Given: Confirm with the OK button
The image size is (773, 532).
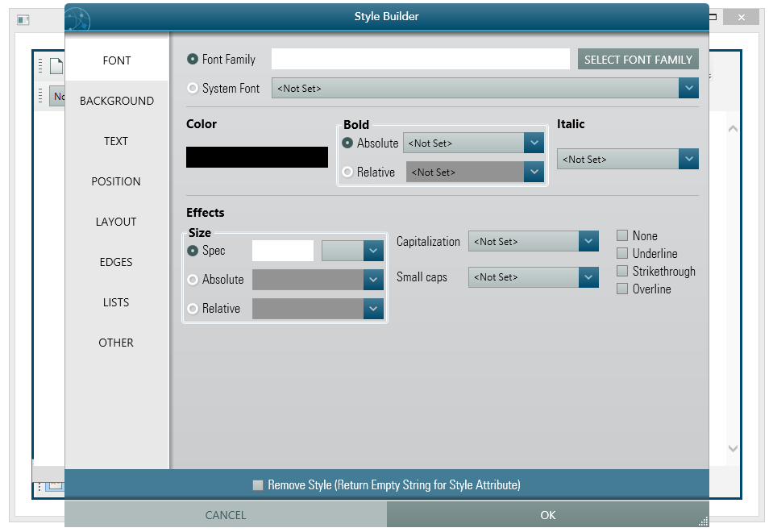Looking at the screenshot, I should tap(548, 515).
